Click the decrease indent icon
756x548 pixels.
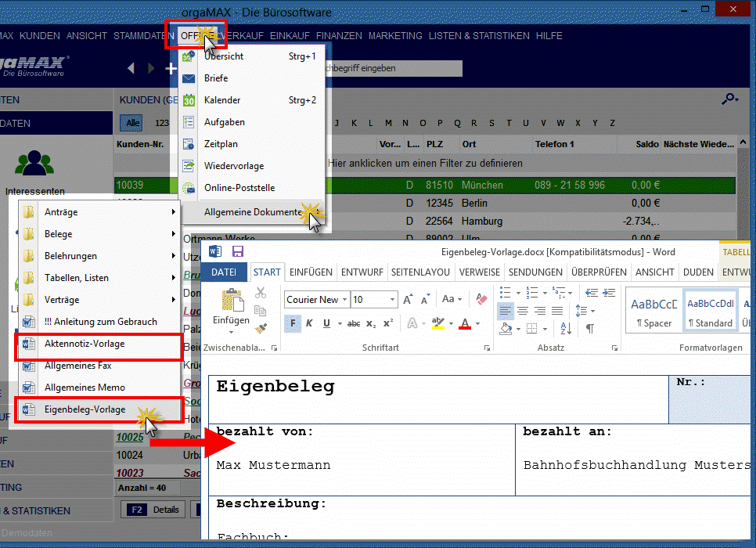point(592,293)
